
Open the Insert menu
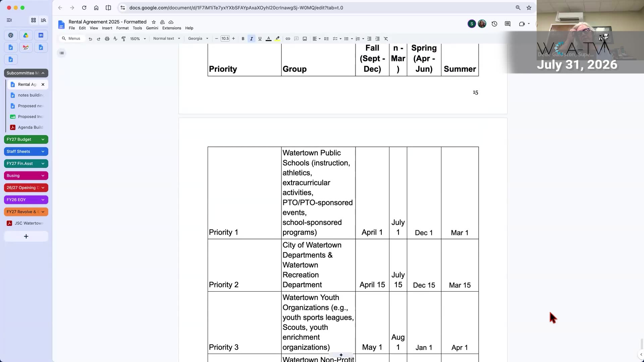click(107, 28)
